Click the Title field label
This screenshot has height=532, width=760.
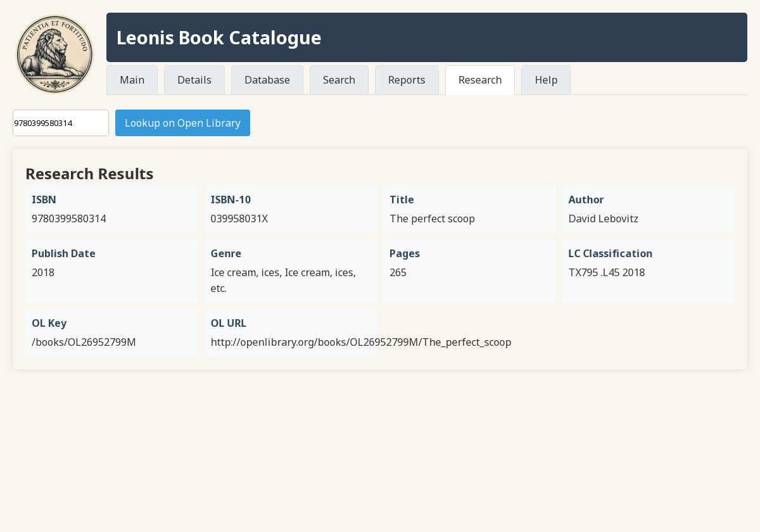pyautogui.click(x=402, y=199)
